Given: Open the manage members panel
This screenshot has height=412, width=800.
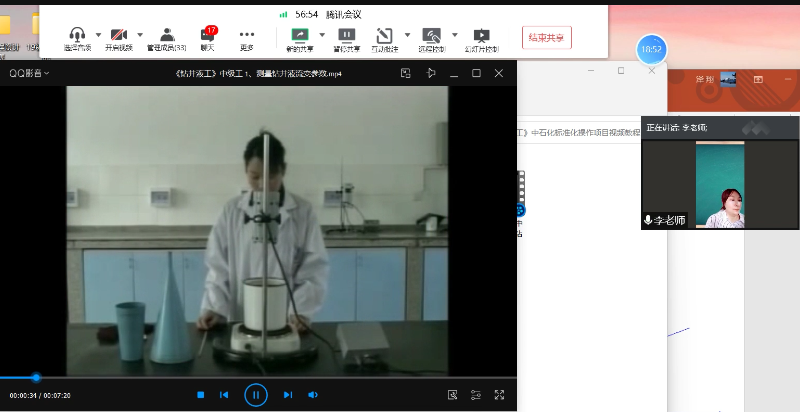Looking at the screenshot, I should (x=167, y=35).
